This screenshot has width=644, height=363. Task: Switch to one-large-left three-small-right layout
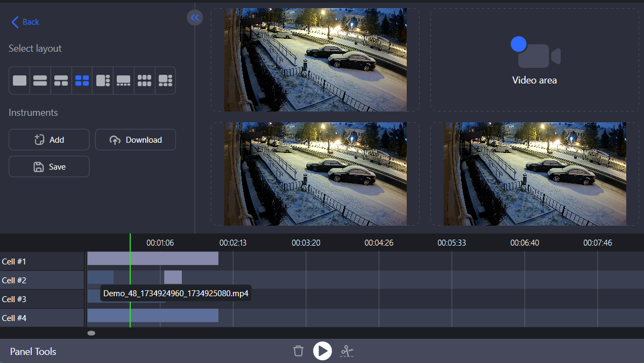point(103,81)
